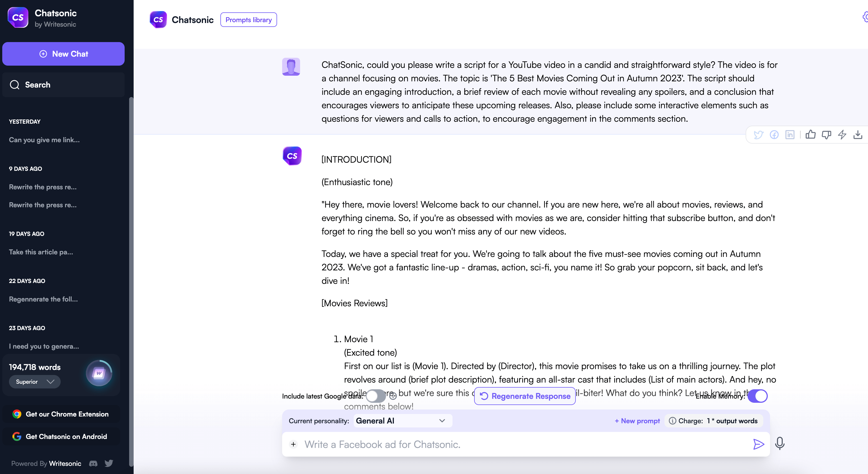
Task: Click the user avatar beside the prompt
Action: coord(291,67)
